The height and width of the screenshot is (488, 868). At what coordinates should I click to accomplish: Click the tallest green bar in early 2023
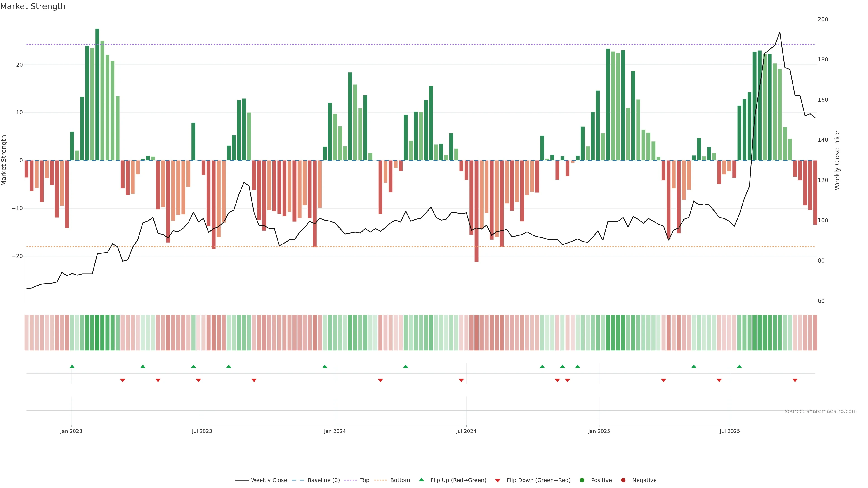(97, 94)
